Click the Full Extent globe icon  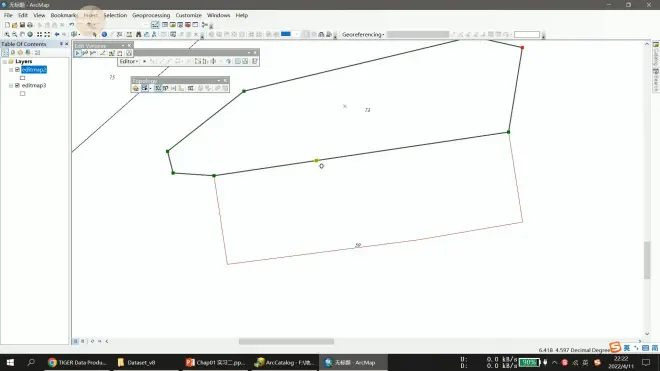[30, 35]
